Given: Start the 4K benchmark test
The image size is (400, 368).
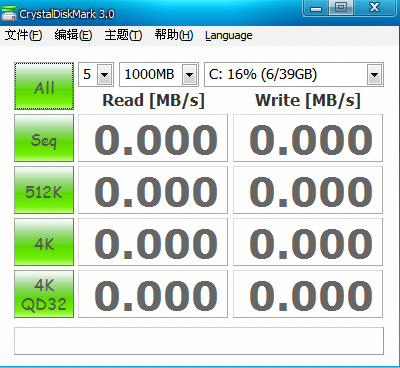Looking at the screenshot, I should tap(44, 242).
